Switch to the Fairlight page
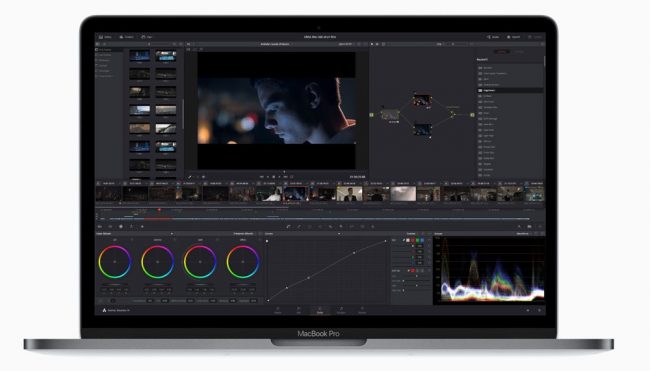 pyautogui.click(x=341, y=310)
